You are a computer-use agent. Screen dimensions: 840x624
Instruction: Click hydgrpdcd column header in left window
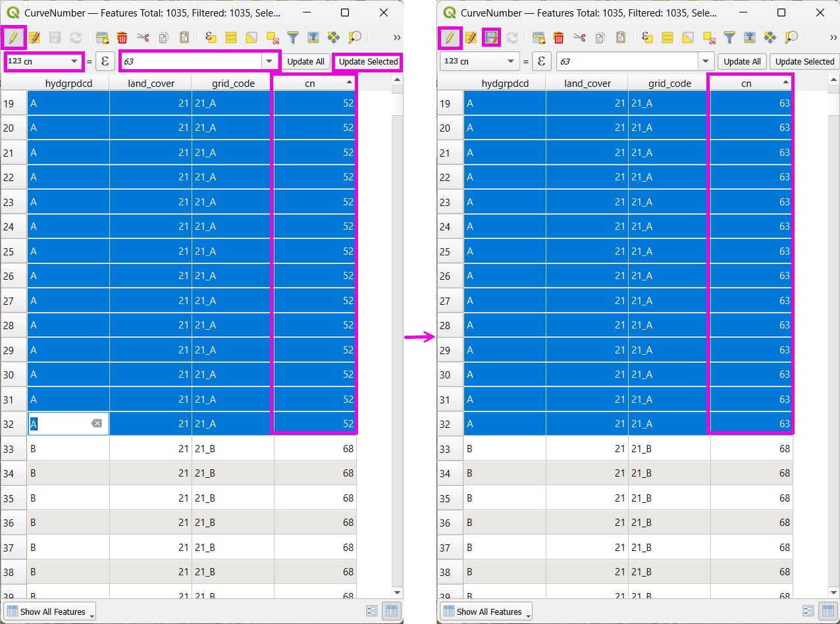68,83
